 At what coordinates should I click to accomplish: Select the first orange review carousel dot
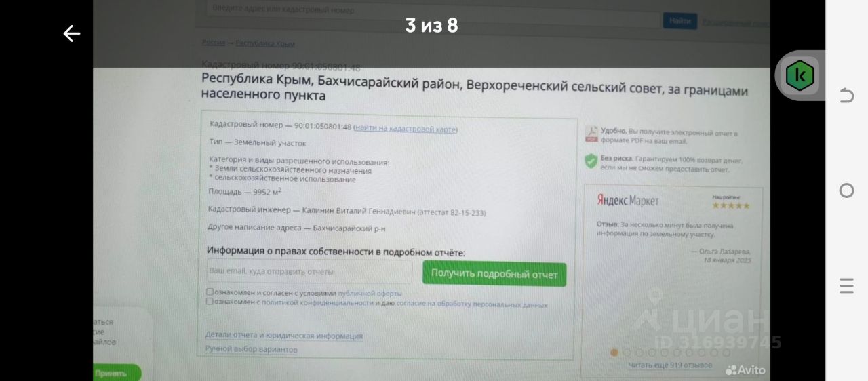614,353
